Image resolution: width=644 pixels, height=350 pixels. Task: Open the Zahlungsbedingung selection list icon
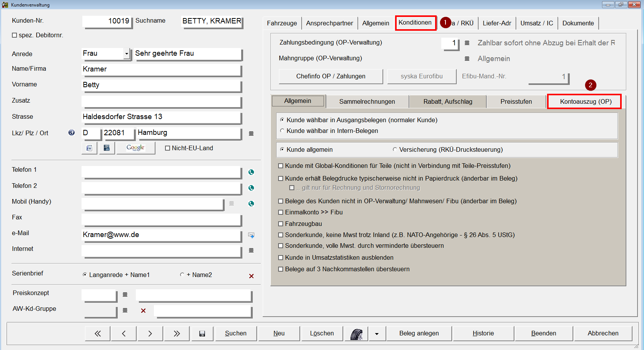(x=467, y=43)
